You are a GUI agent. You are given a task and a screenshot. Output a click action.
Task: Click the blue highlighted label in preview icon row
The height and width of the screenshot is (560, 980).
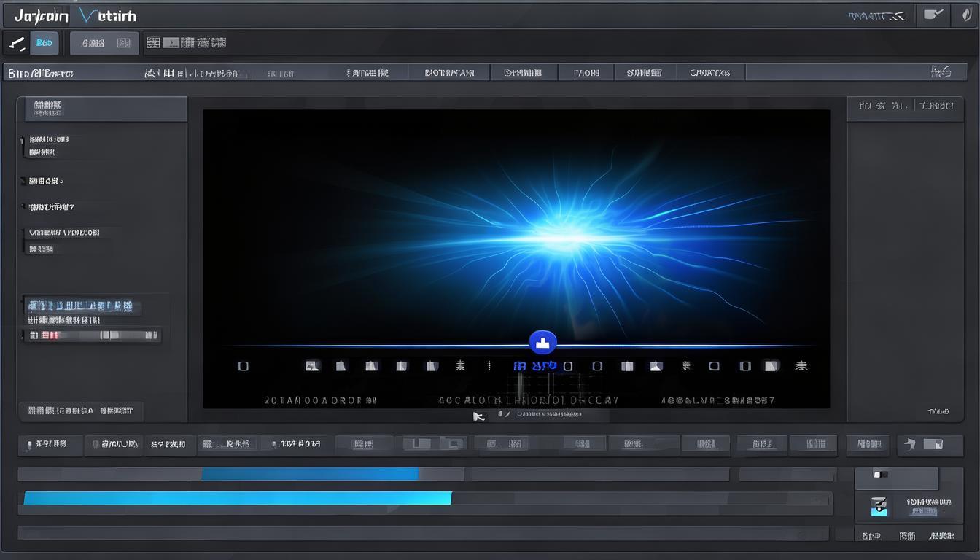[x=535, y=365]
